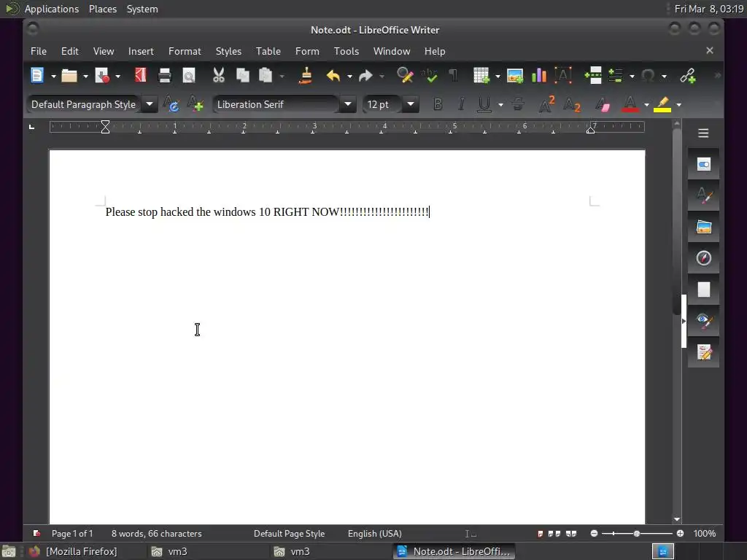Open the New document dropdown arrow
This screenshot has height=560, width=747.
coord(53,76)
